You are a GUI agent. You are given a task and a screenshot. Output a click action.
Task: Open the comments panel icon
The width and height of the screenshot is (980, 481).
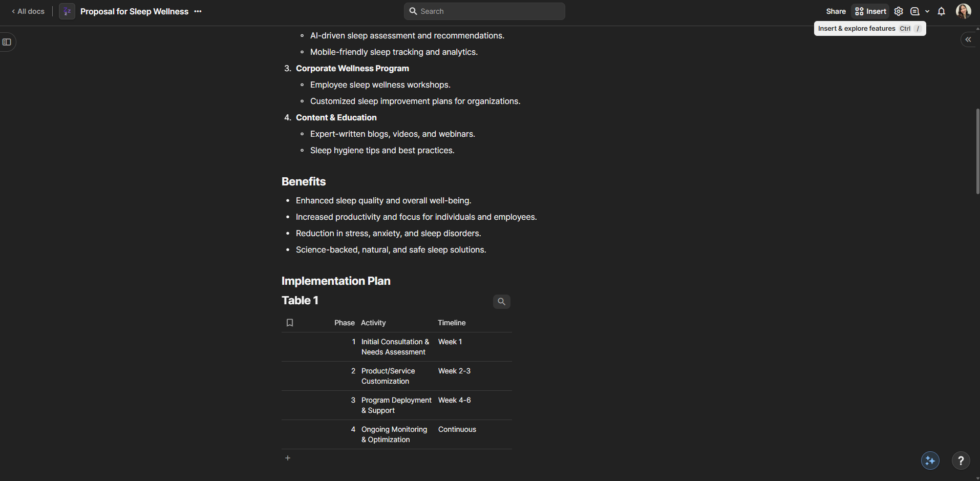[914, 11]
